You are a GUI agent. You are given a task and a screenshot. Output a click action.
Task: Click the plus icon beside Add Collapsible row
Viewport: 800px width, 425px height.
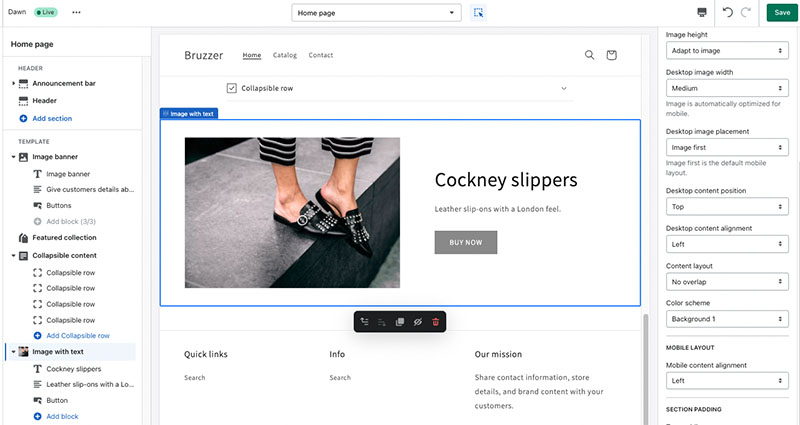click(x=37, y=336)
